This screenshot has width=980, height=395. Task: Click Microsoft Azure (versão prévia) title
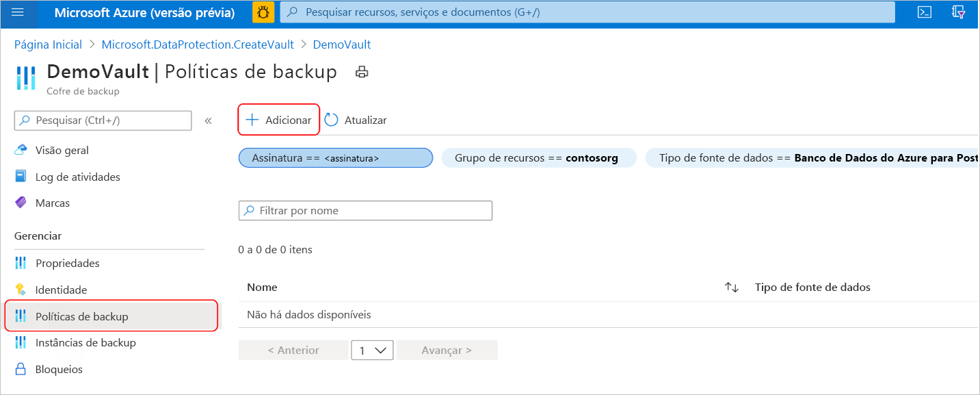[x=144, y=13]
